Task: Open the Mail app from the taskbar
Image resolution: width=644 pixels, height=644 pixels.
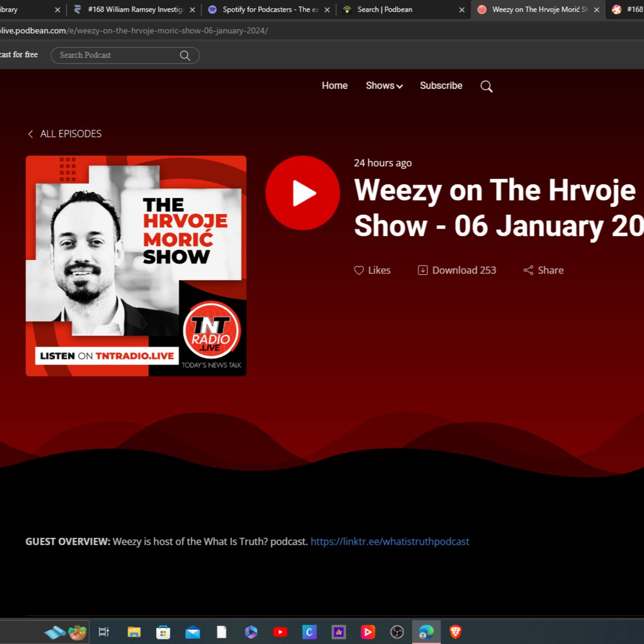Action: click(x=192, y=632)
